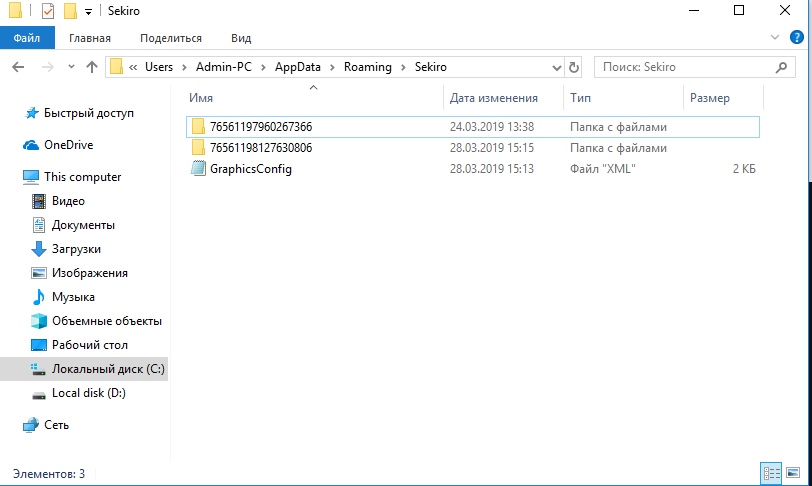
Task: Click the Файл "XML" type cell
Action: (602, 169)
